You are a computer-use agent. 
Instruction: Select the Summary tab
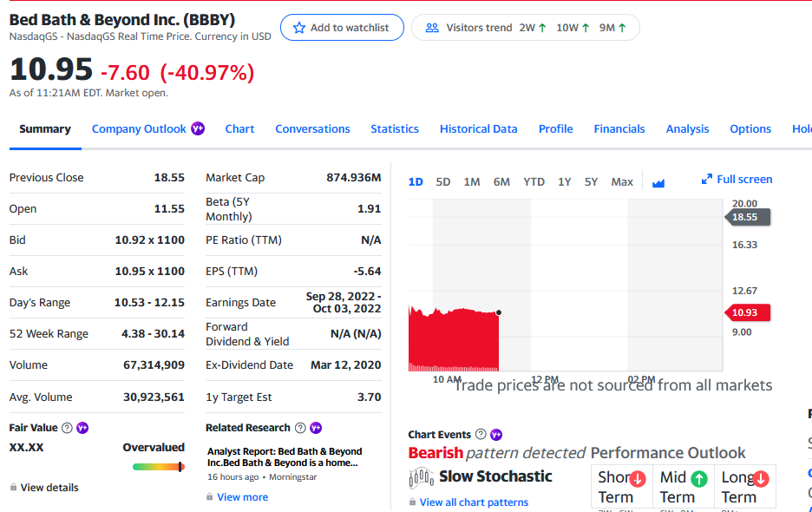pos(45,129)
